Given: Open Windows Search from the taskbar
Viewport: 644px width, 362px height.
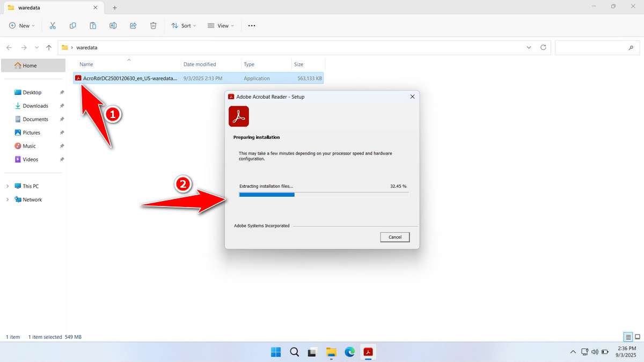Looking at the screenshot, I should (294, 352).
